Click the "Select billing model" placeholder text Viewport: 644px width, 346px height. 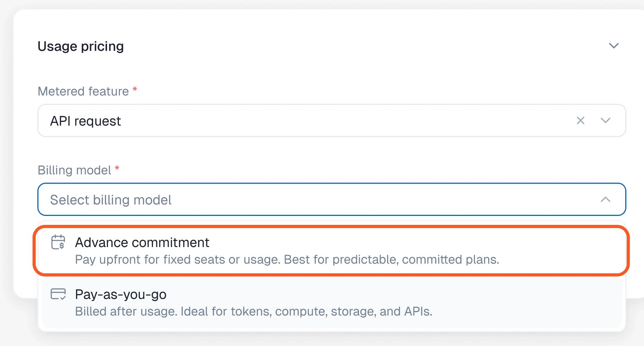click(111, 200)
